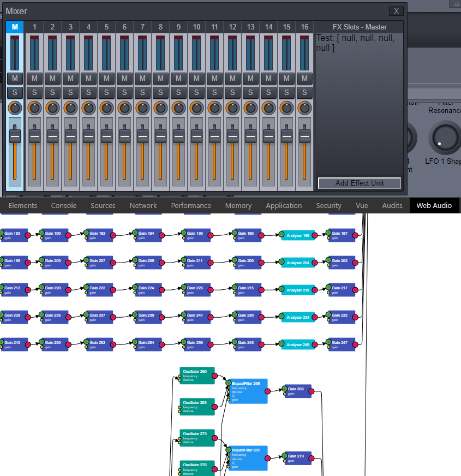
Task: Select the Master channel header M
Action: pyautogui.click(x=15, y=27)
